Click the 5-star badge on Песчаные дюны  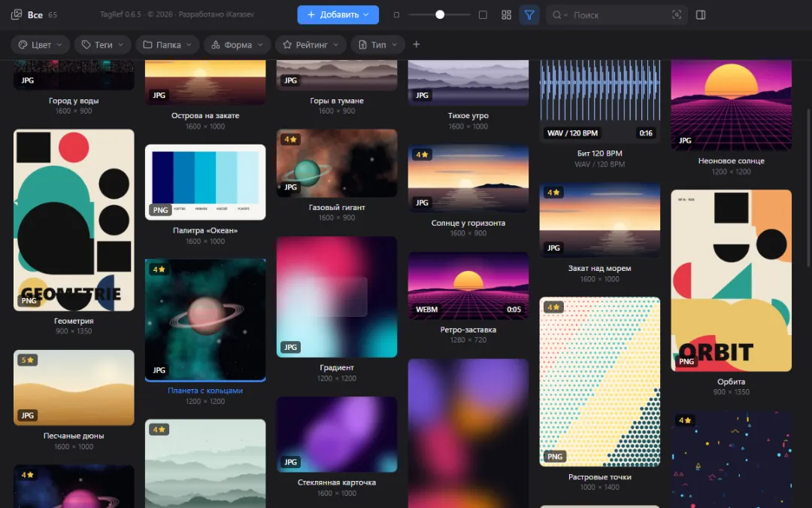pyautogui.click(x=28, y=360)
